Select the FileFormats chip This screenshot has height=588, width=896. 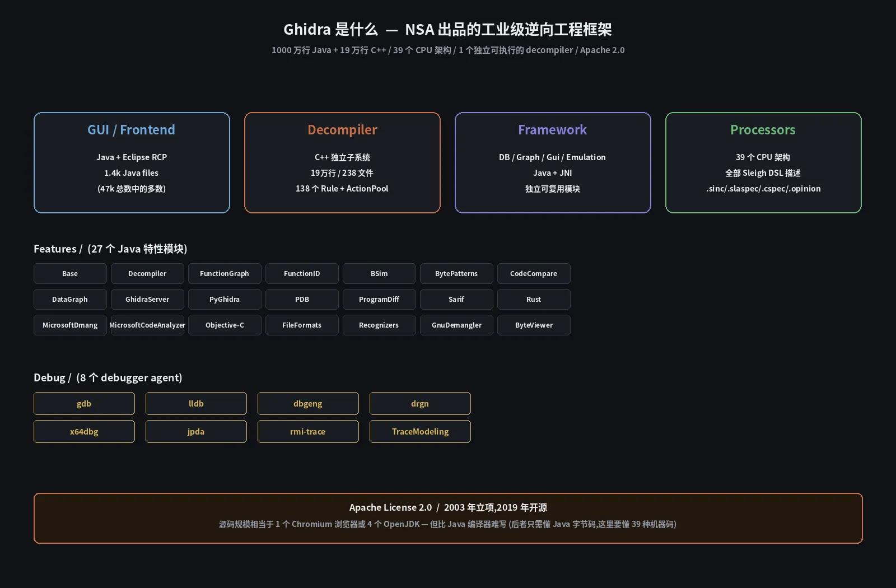(x=302, y=325)
